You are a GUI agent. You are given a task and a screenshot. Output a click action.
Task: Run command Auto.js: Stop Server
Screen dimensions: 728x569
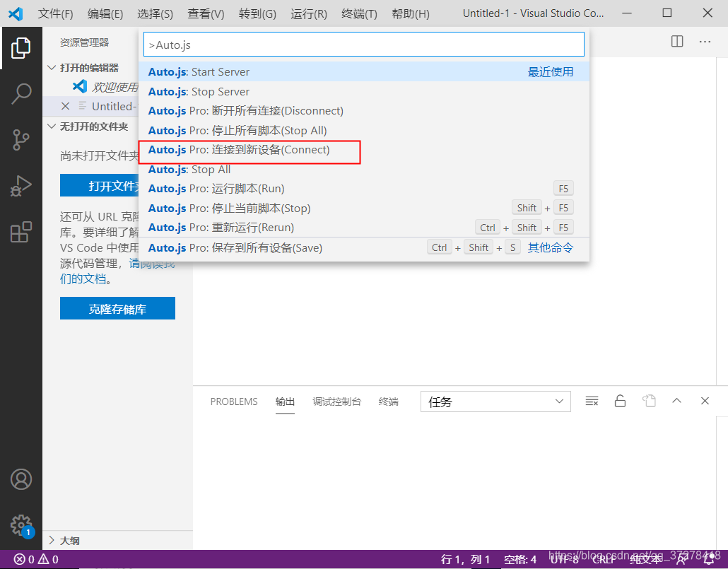pyautogui.click(x=364, y=91)
